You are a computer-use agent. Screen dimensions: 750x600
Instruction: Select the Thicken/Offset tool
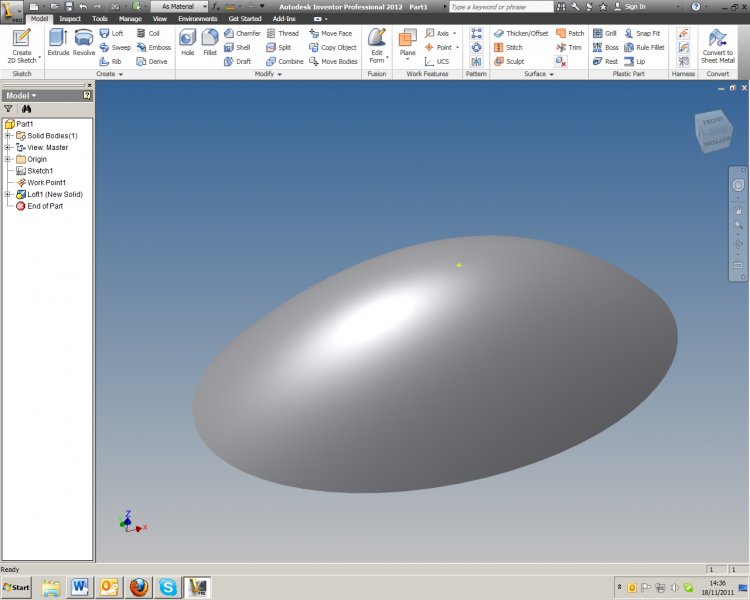[x=521, y=33]
